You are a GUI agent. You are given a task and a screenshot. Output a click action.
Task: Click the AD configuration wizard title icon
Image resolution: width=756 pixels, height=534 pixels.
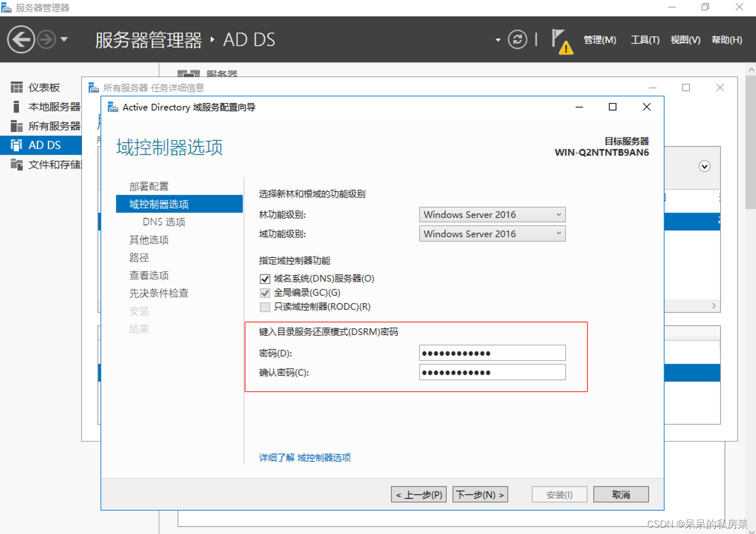113,107
